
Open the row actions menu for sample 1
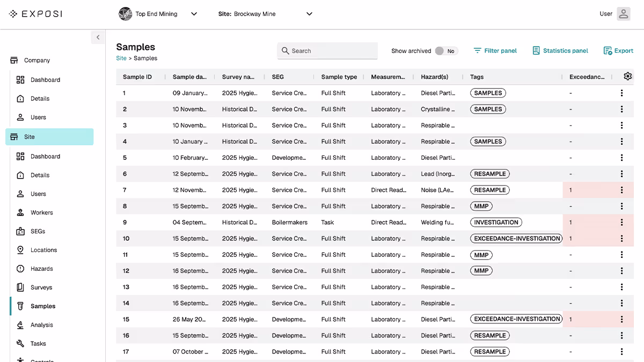pyautogui.click(x=621, y=93)
